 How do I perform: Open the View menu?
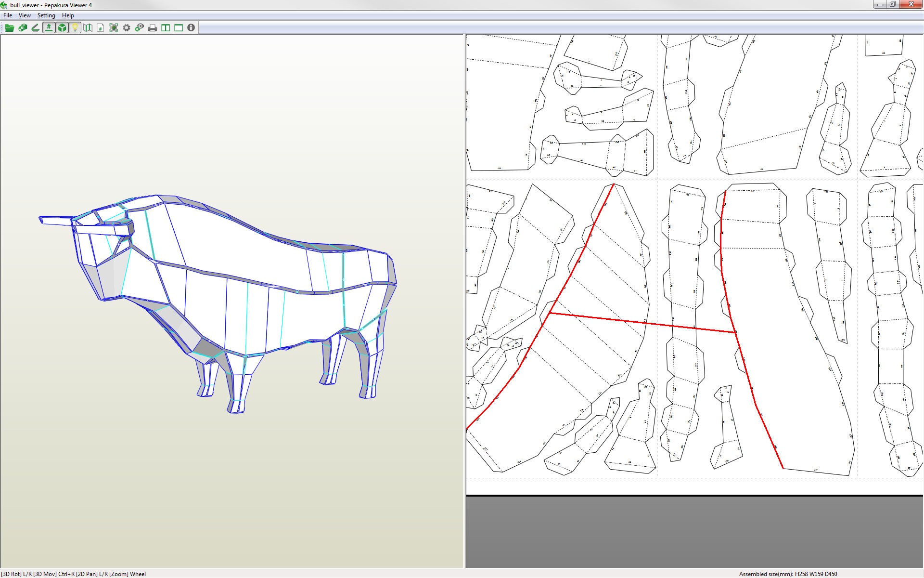tap(25, 15)
